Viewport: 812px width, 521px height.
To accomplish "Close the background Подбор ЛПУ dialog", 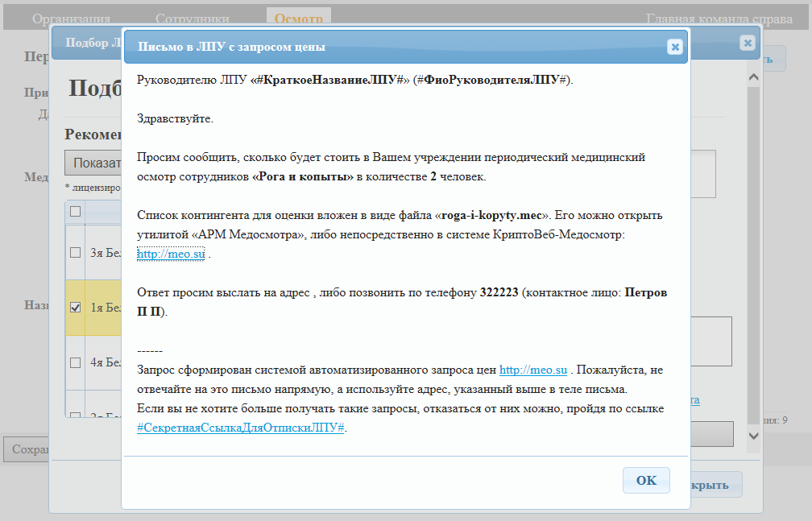I will 748,43.
